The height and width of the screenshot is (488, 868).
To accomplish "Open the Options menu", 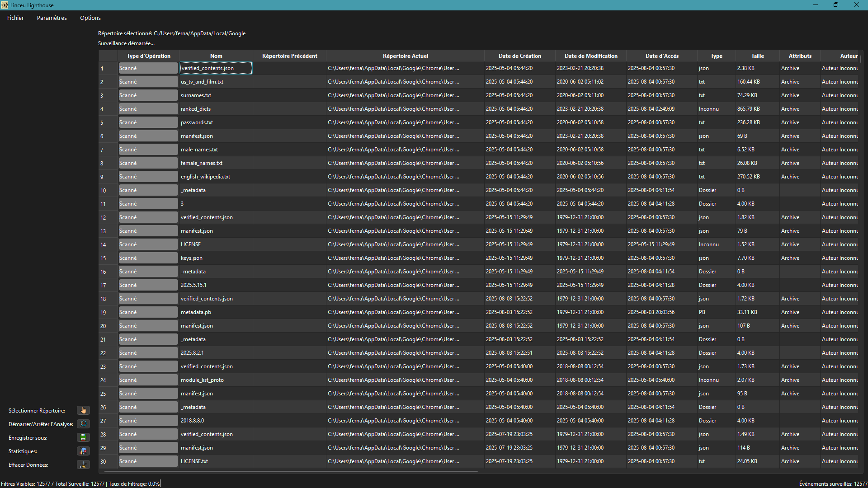I will pyautogui.click(x=90, y=18).
